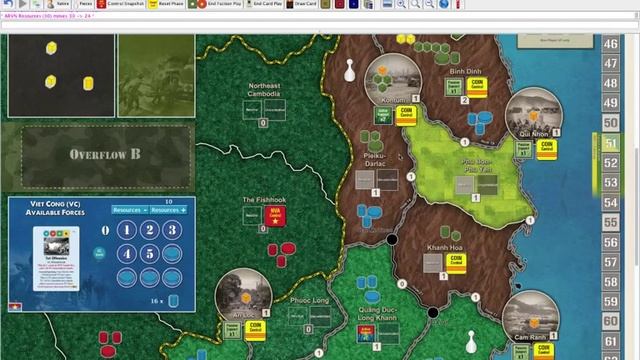
Task: Click the Phu Bon-Phu Yen province label
Action: (x=477, y=165)
